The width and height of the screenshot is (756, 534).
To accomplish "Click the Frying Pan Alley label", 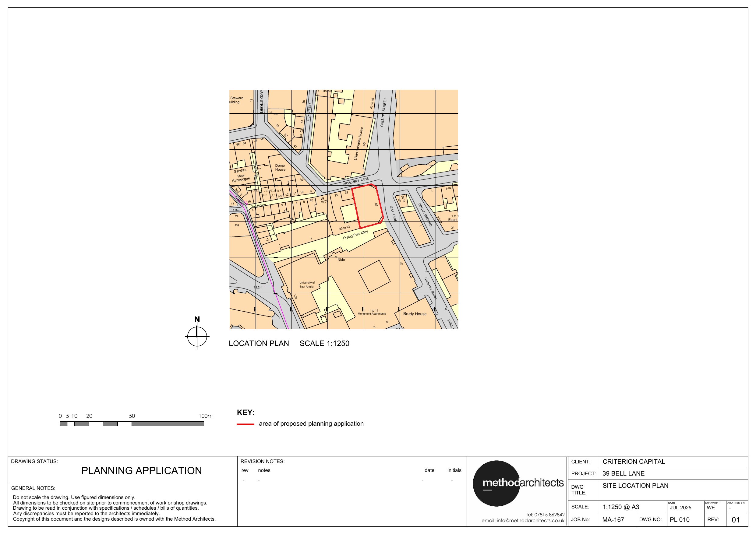I will (355, 235).
